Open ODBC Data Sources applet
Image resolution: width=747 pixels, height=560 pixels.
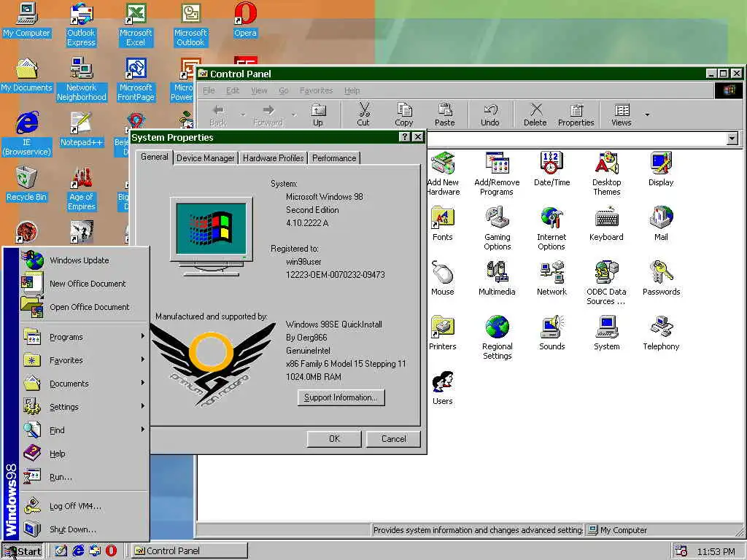pyautogui.click(x=606, y=283)
